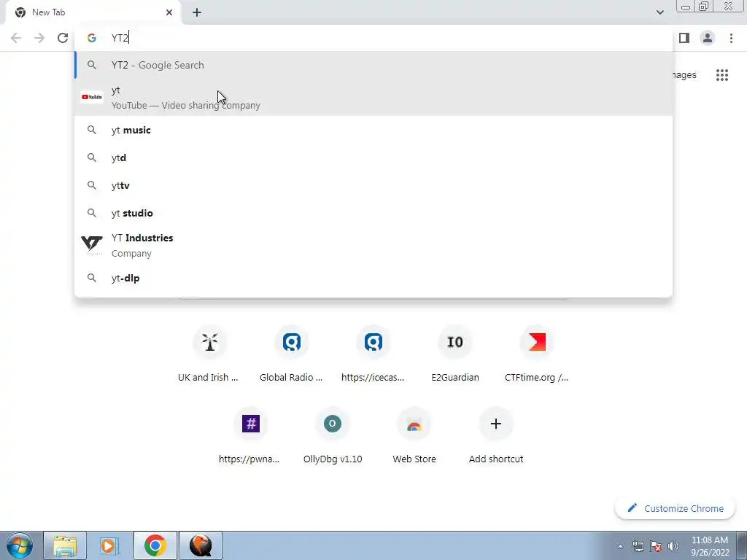Open the https://icecas... shortcut
Viewport: 747px width, 560px height.
(x=373, y=355)
